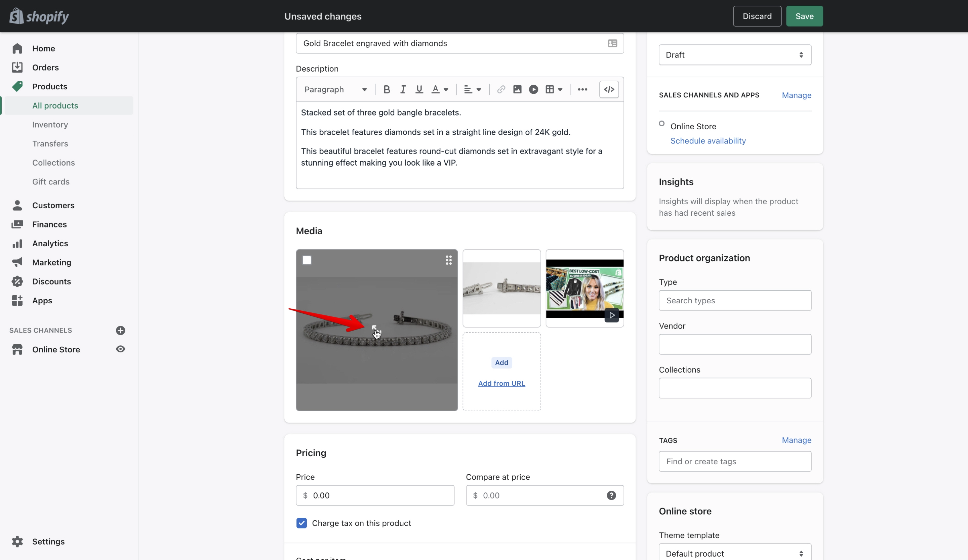This screenshot has height=560, width=968.
Task: View online store with eye icon
Action: pos(120,349)
